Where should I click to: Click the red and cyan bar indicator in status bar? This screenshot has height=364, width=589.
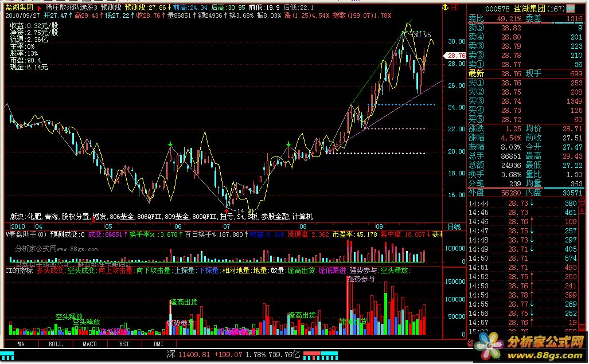321,355
